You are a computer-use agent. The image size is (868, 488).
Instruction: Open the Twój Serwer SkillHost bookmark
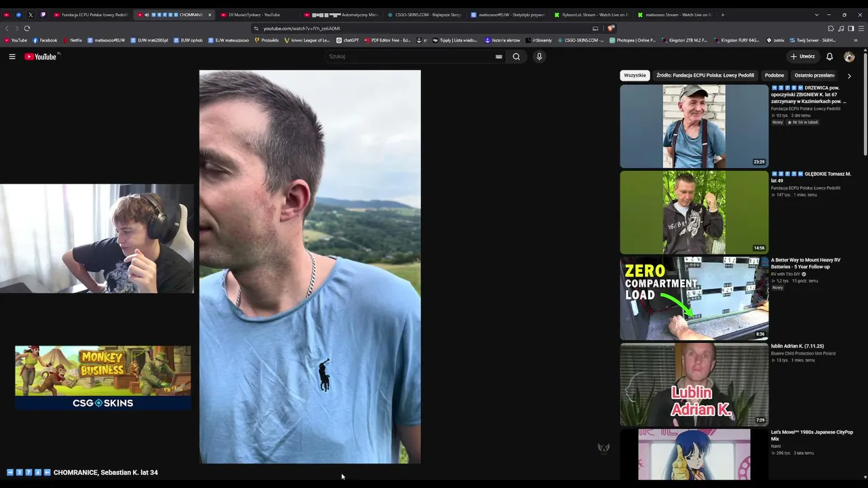[813, 41]
